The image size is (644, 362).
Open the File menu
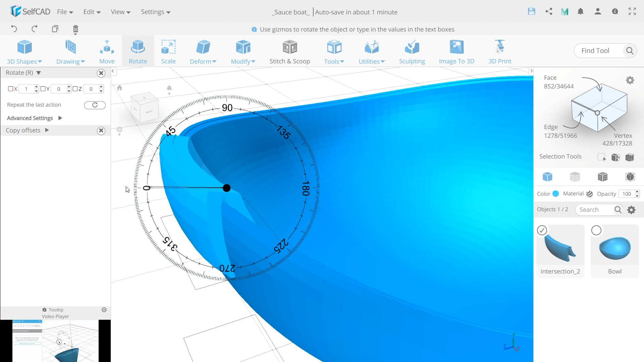[65, 12]
